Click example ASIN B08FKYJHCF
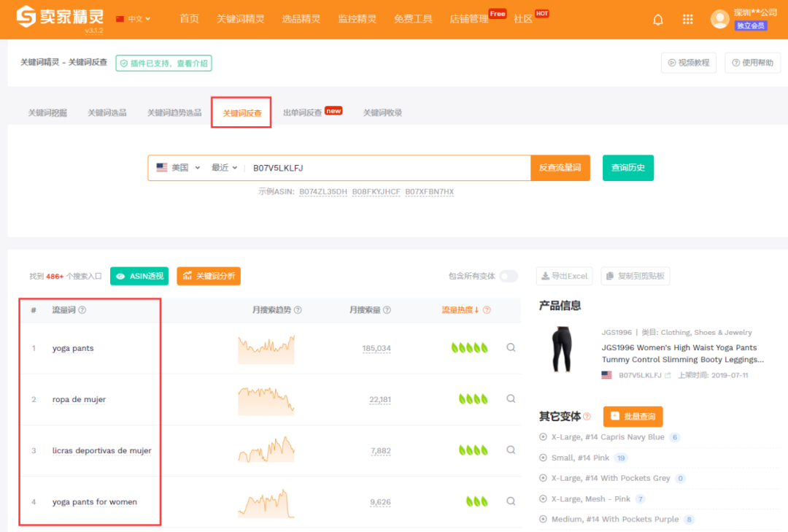 [376, 192]
